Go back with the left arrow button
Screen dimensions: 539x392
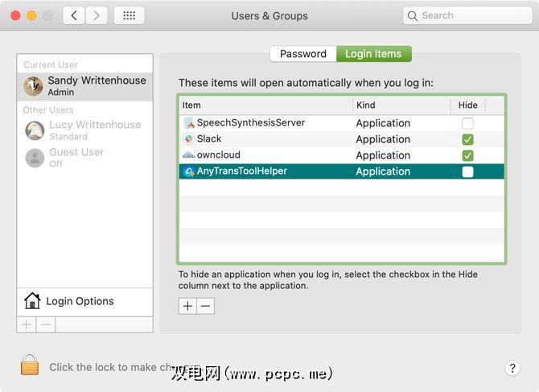click(74, 15)
